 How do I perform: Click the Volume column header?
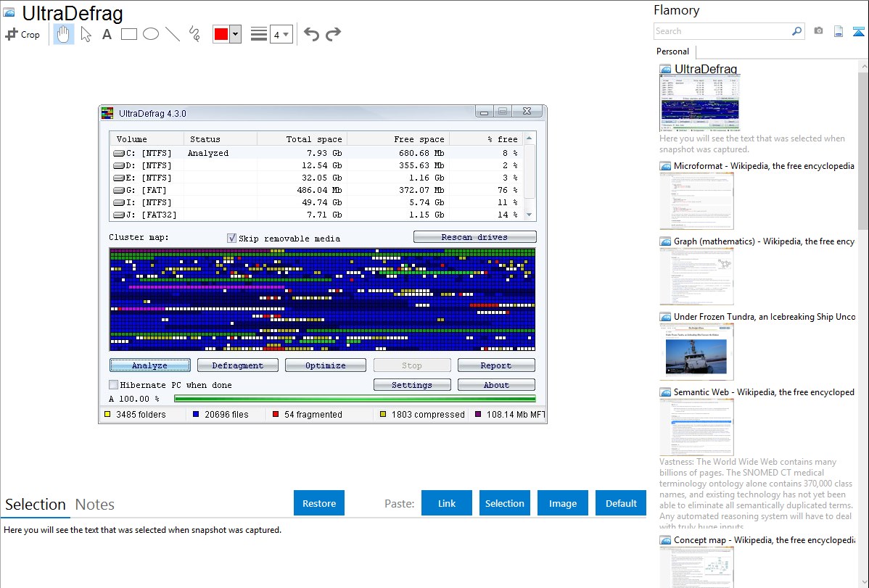(x=147, y=139)
